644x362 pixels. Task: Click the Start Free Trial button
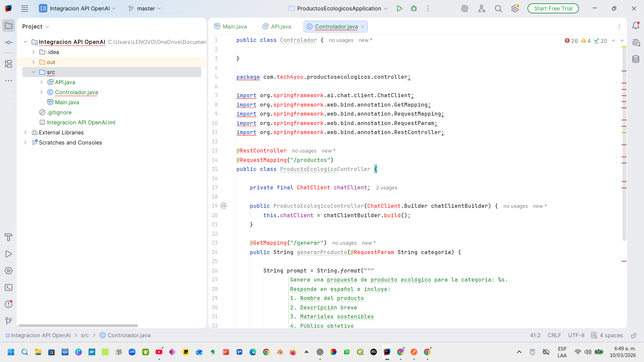(553, 8)
